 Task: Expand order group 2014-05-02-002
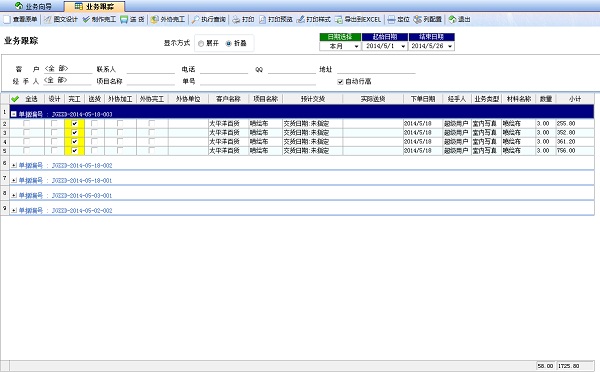coord(14,210)
